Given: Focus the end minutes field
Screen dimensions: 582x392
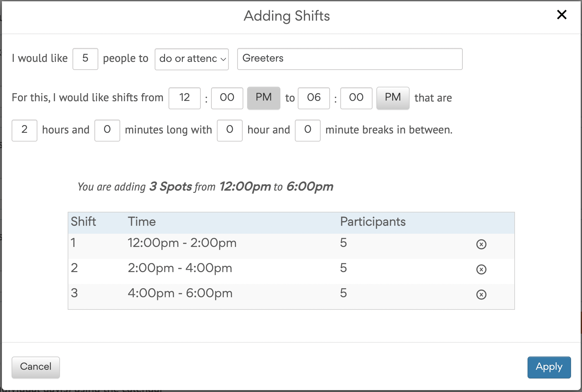Looking at the screenshot, I should [356, 98].
